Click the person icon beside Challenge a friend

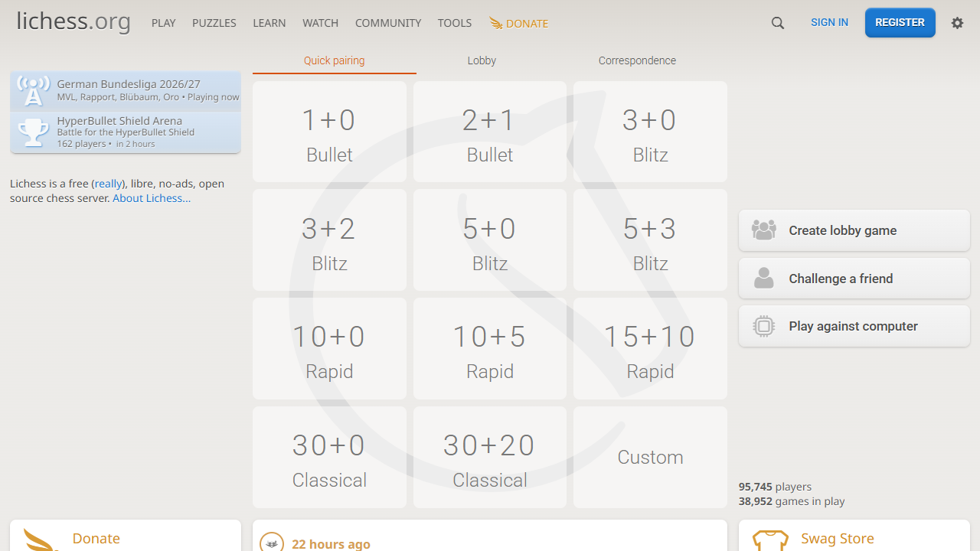pos(764,279)
